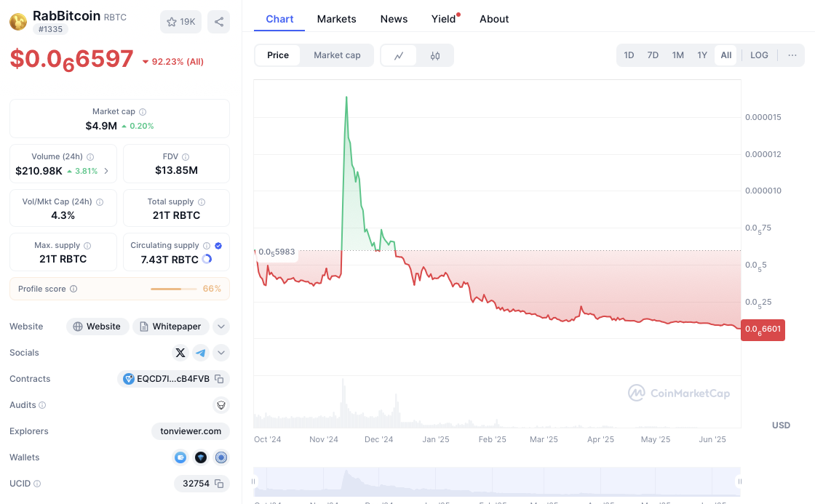
Task: Open tonviewer.com explorer
Action: click(191, 431)
